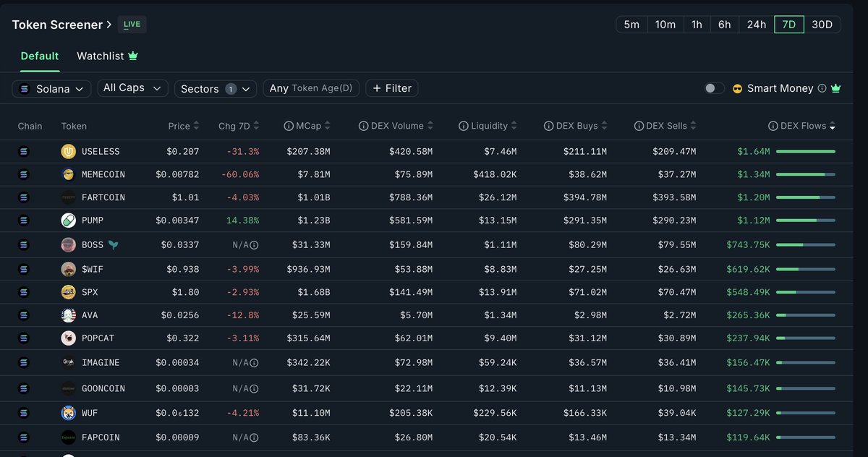The height and width of the screenshot is (457, 868).
Task: Click the Smart Money sunglasses emoji icon
Action: click(x=737, y=88)
